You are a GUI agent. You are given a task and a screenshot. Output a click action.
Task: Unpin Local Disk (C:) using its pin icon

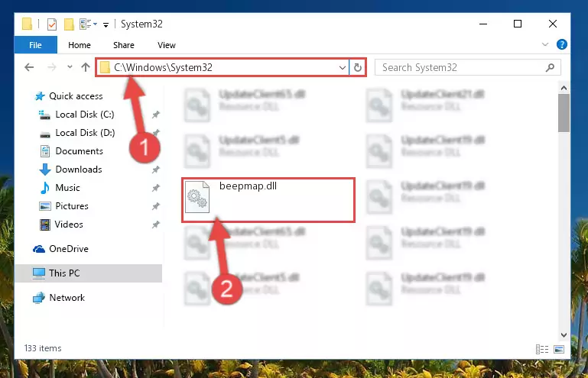point(156,115)
